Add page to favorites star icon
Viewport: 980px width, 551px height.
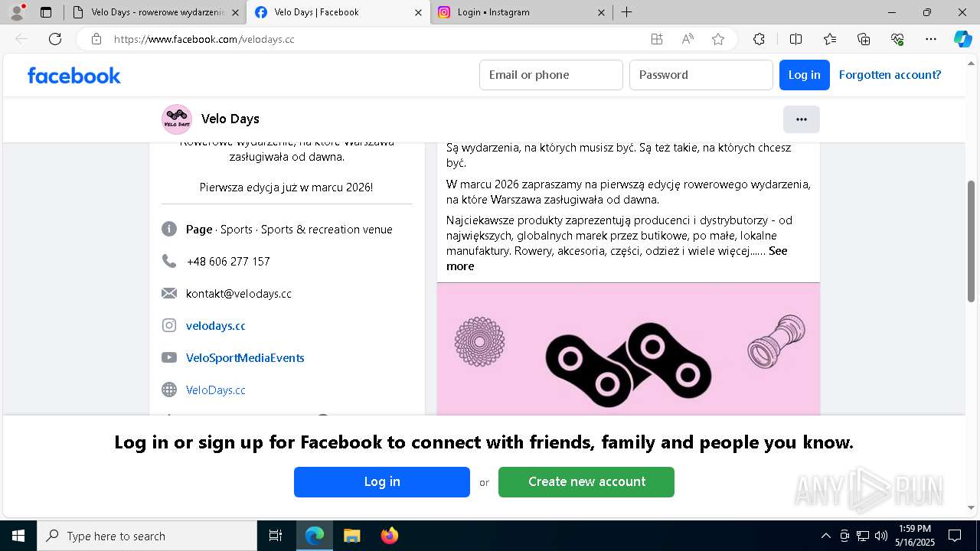coord(718,39)
